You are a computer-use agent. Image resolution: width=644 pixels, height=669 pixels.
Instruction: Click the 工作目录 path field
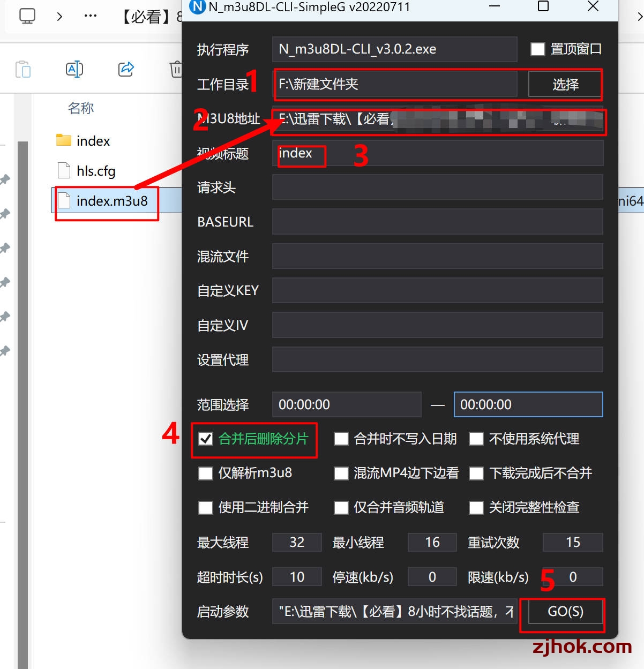tap(395, 84)
